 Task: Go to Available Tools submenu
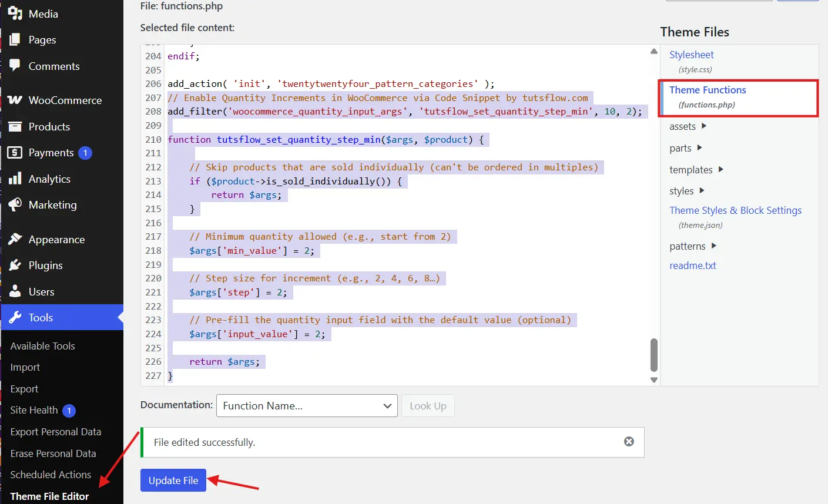pyautogui.click(x=42, y=346)
